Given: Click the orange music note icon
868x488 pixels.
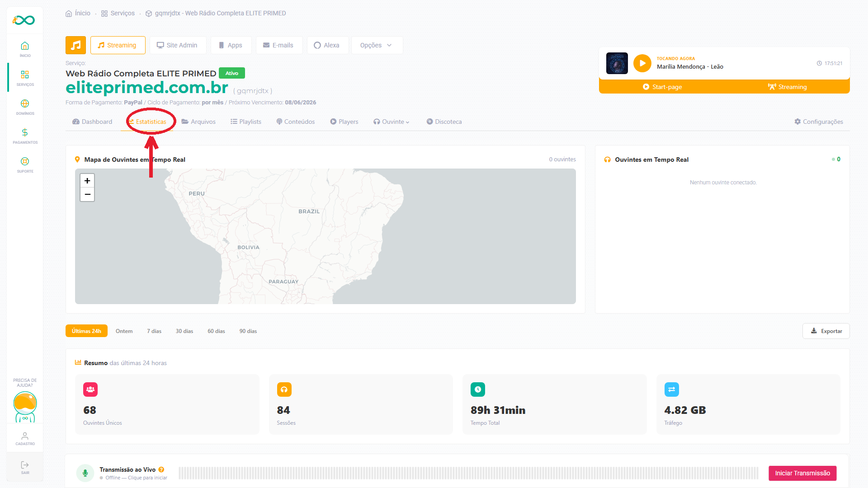Looking at the screenshot, I should click(x=75, y=45).
